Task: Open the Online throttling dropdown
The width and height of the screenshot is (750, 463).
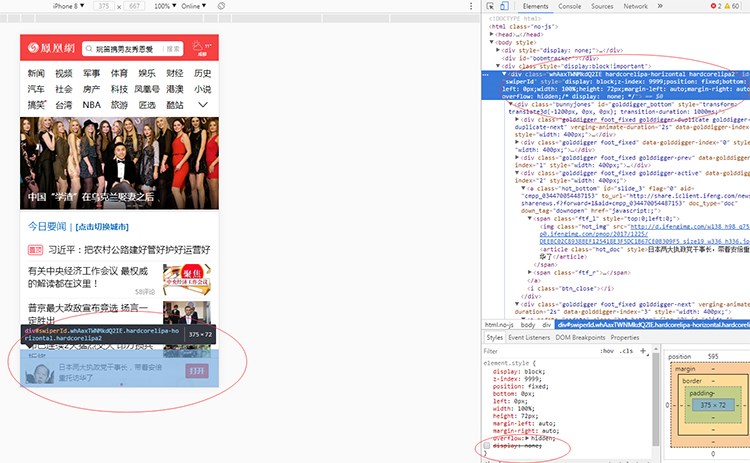Action: [x=194, y=6]
